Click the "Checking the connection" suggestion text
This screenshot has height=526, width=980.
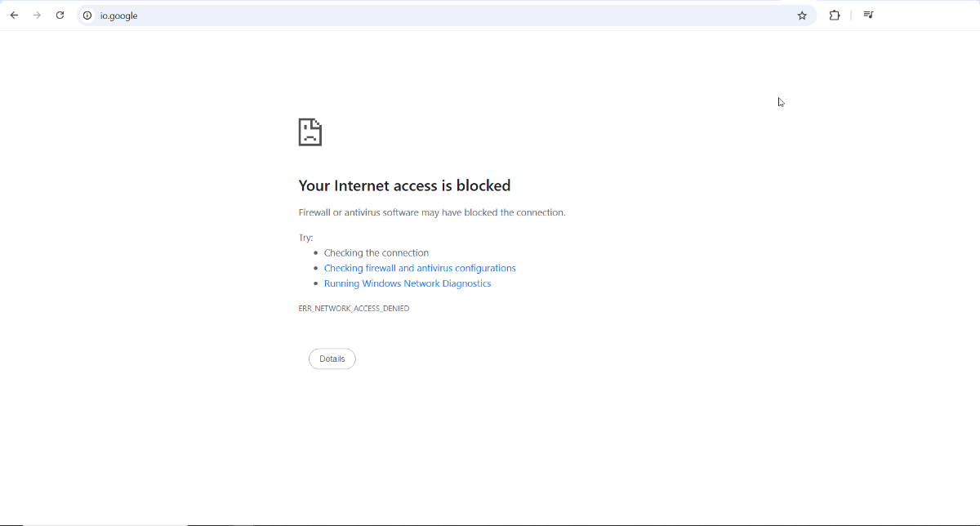pos(376,253)
